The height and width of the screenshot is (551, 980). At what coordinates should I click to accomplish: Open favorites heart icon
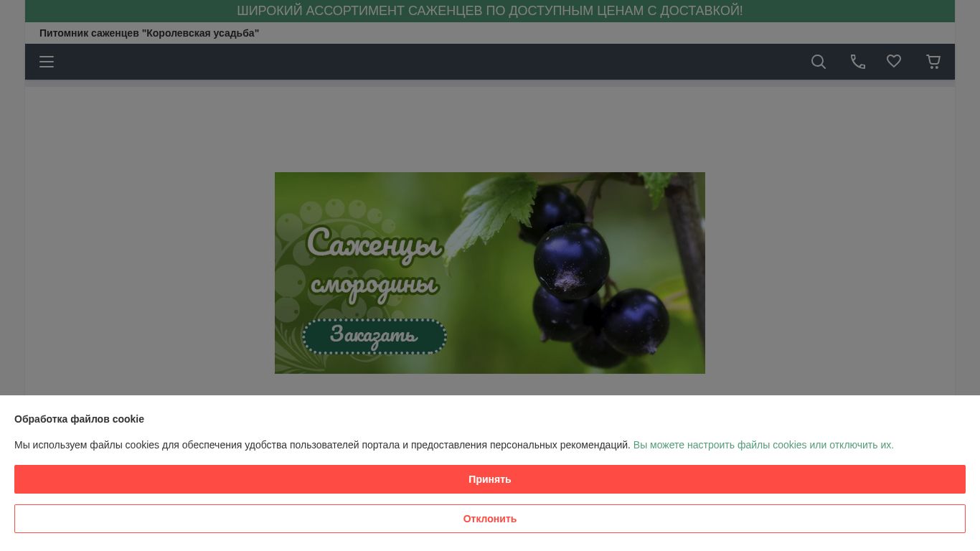tap(894, 62)
